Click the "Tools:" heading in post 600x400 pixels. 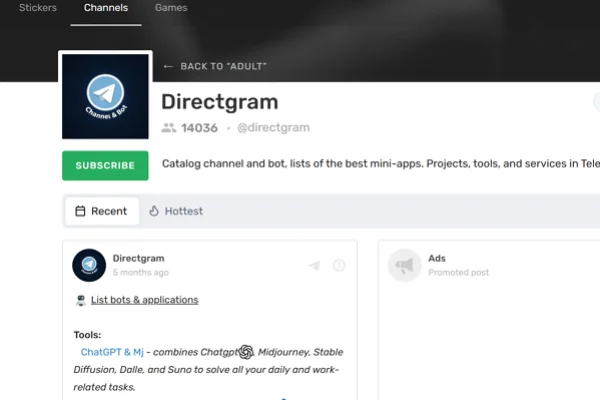coord(88,335)
